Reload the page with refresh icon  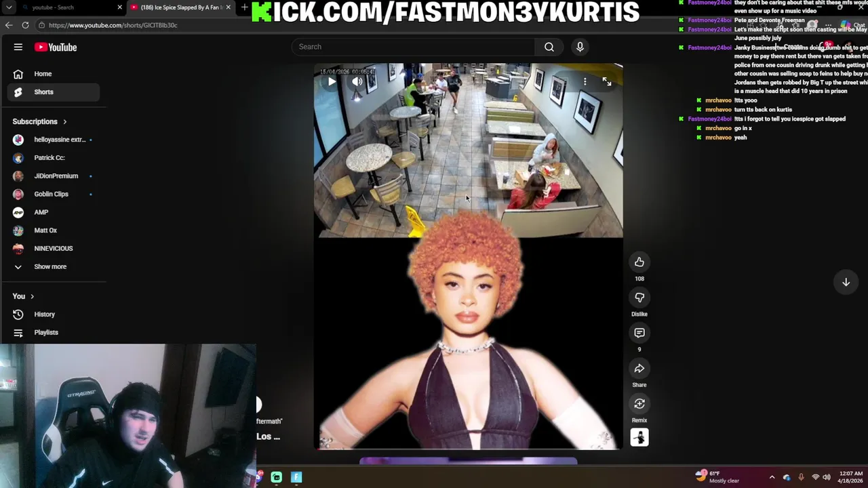click(x=25, y=25)
